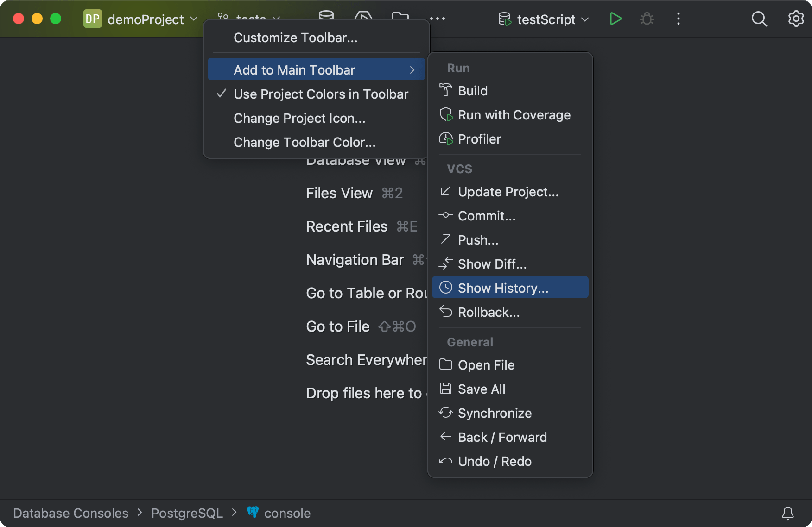Click the database icon in the main toolbar
Viewport: 812px width, 527px height.
click(x=326, y=15)
